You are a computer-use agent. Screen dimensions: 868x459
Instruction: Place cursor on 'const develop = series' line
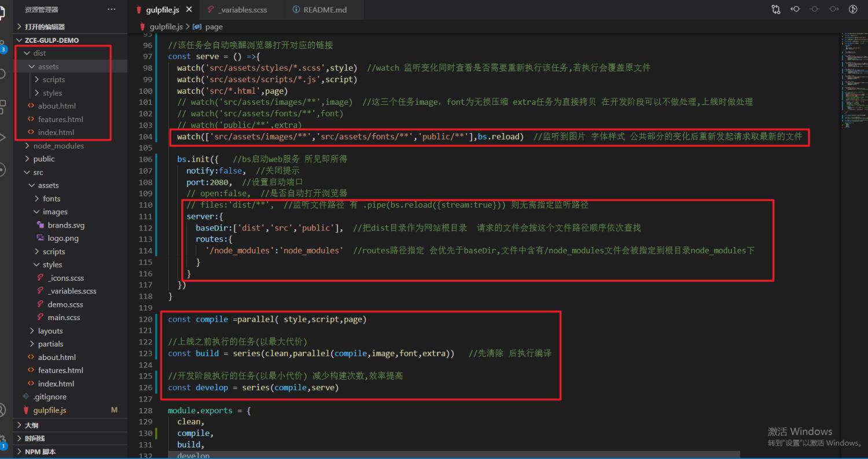coord(253,387)
